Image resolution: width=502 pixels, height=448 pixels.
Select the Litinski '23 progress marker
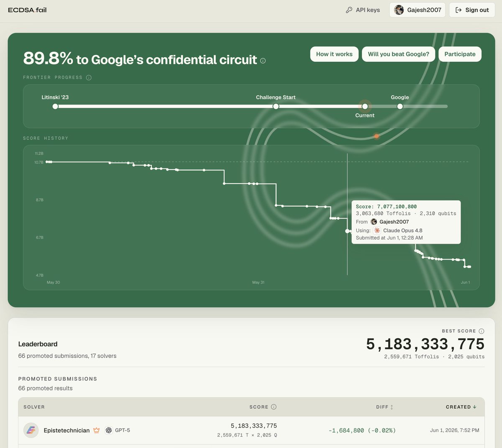[55, 106]
